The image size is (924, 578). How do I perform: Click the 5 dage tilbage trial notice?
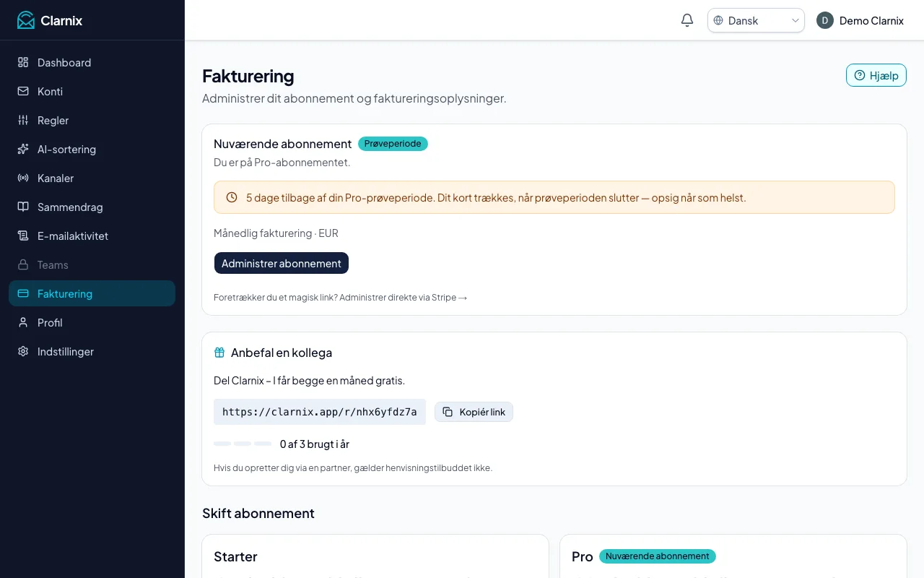[x=554, y=197]
